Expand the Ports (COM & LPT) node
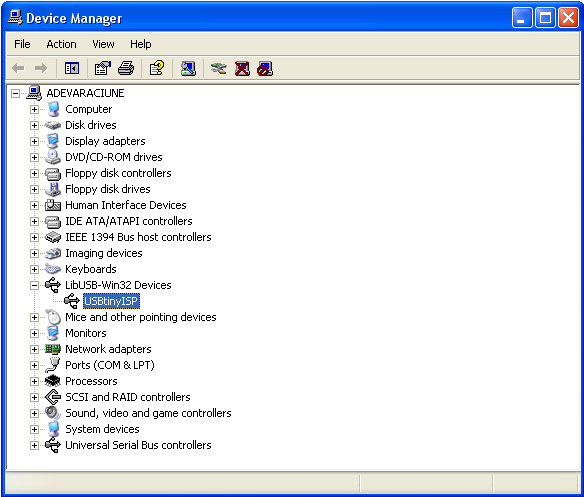Image resolution: width=584 pixels, height=497 pixels. tap(34, 365)
